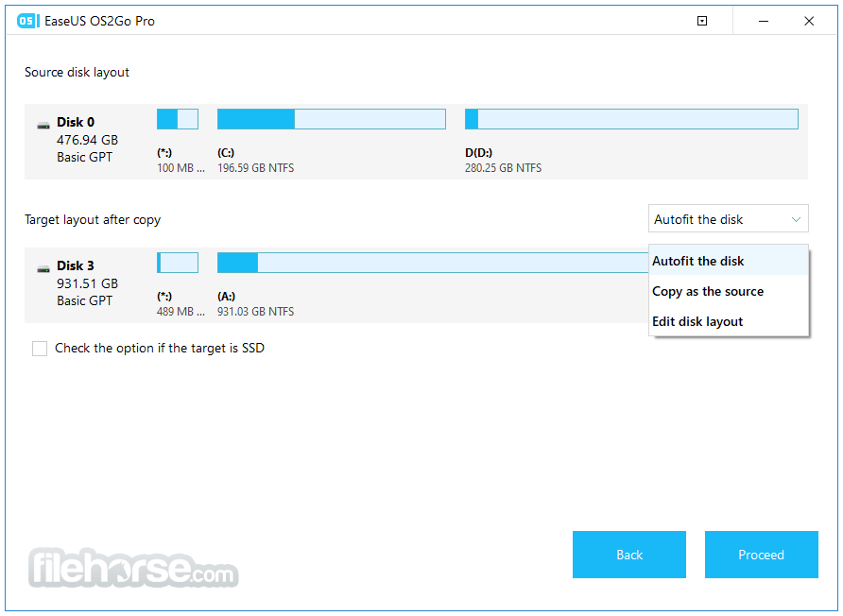Click the Back button

629,555
